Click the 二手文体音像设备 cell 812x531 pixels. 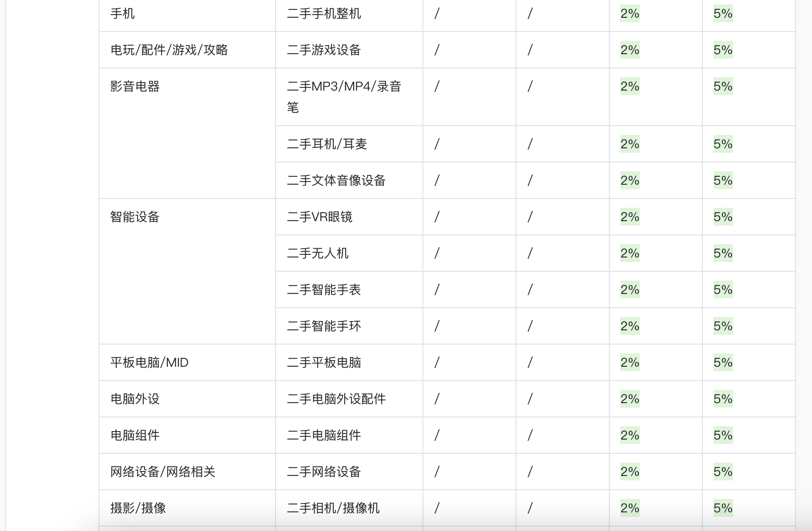click(x=336, y=180)
